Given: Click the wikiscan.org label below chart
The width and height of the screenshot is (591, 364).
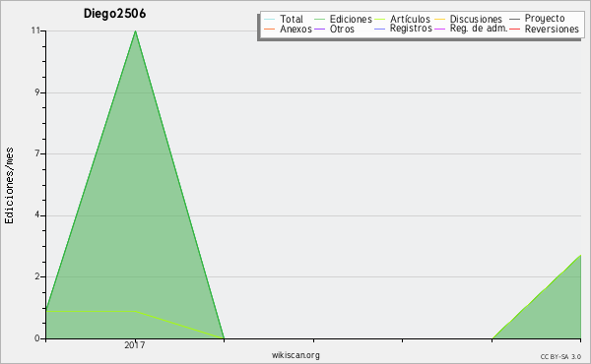Looking at the screenshot, I should coord(295,355).
